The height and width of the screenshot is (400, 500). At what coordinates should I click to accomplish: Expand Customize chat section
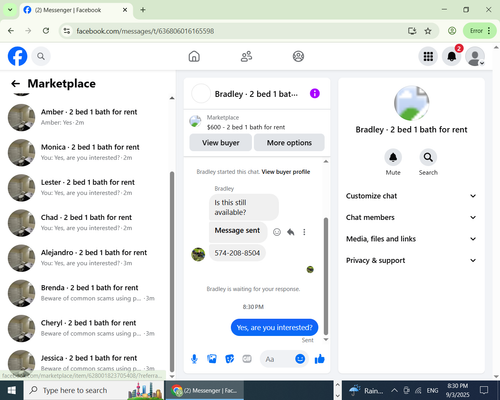(411, 196)
